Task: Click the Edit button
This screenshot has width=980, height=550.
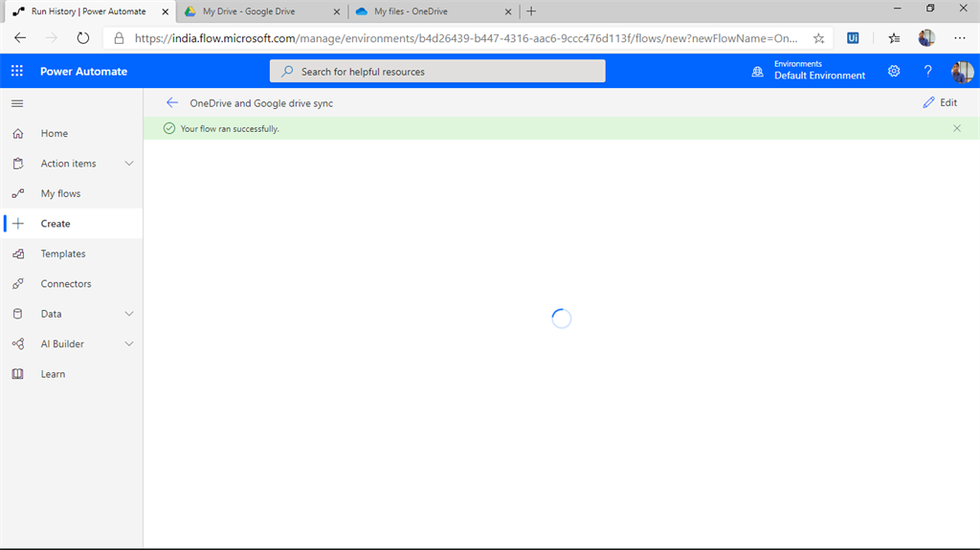Action: coord(940,102)
